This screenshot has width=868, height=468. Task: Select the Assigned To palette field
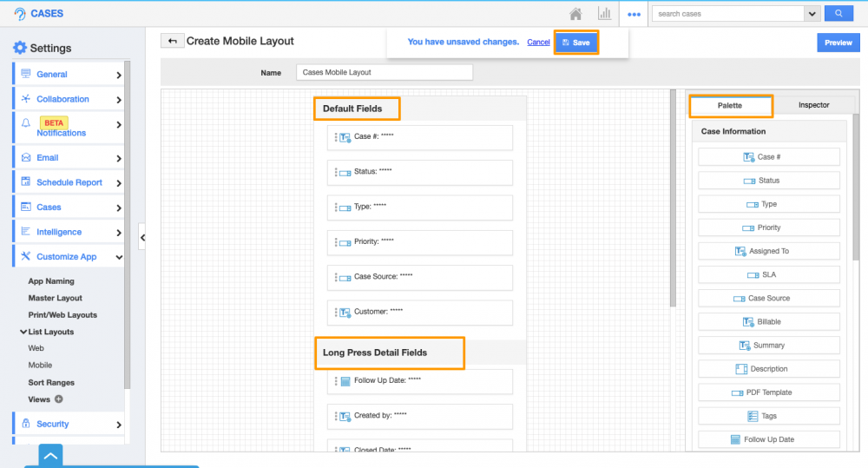769,251
